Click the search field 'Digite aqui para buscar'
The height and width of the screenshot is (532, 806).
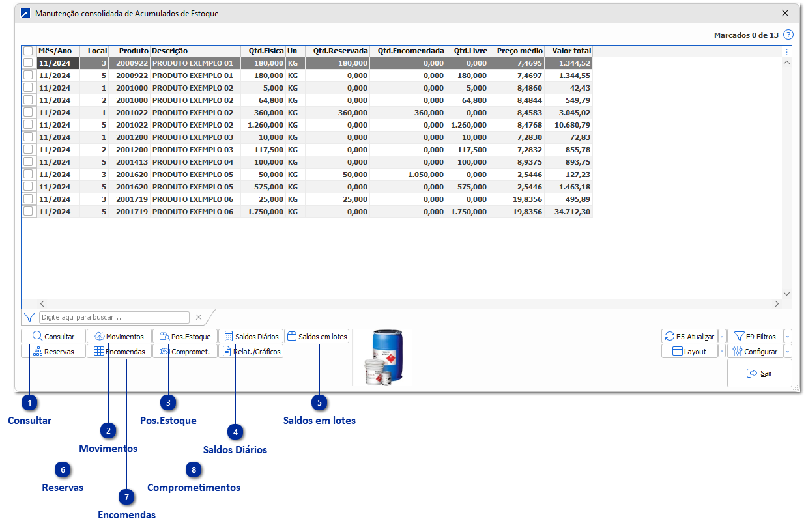pyautogui.click(x=114, y=318)
